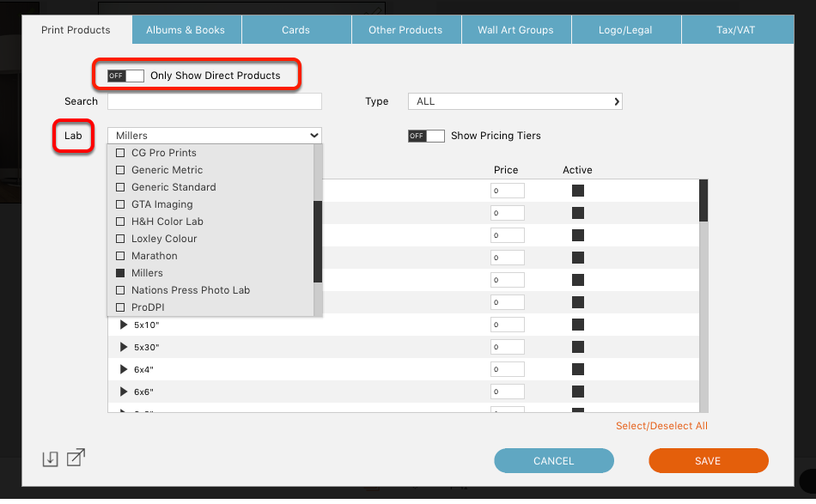Toggle the Active checkbox for 5x10"
This screenshot has height=504, width=816.
(x=578, y=325)
